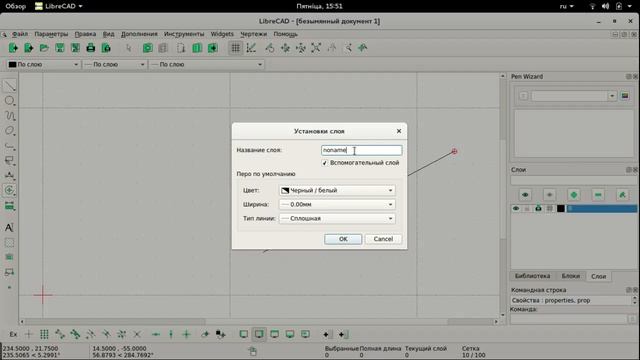Open the Правка menu
This screenshot has height=360, width=640.
[x=85, y=34]
